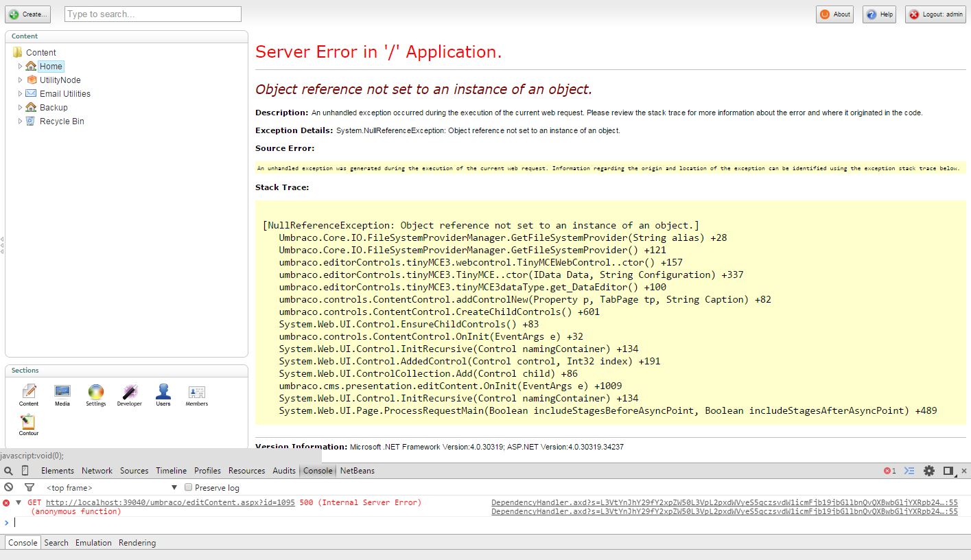Clear the console log icon
Viewport: 971px width, 560px height.
click(9, 487)
